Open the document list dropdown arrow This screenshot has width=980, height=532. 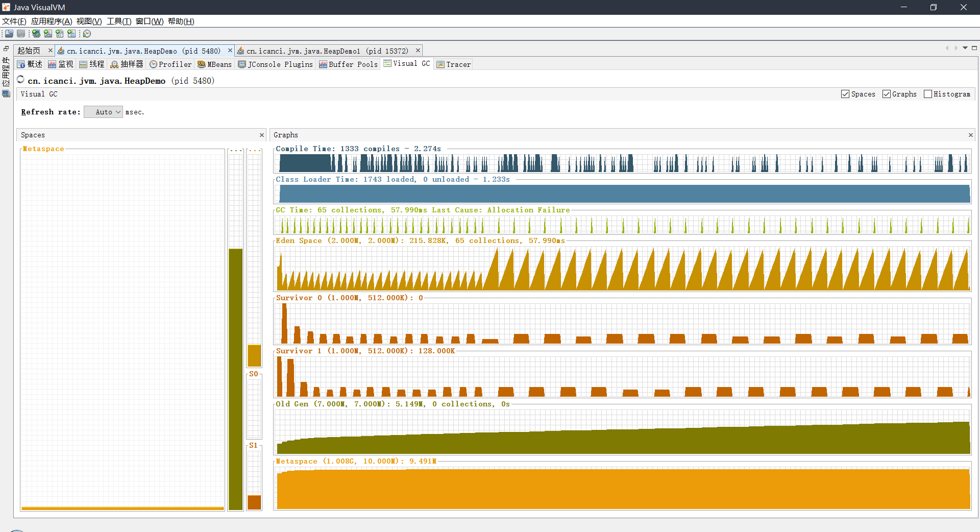[x=965, y=48]
